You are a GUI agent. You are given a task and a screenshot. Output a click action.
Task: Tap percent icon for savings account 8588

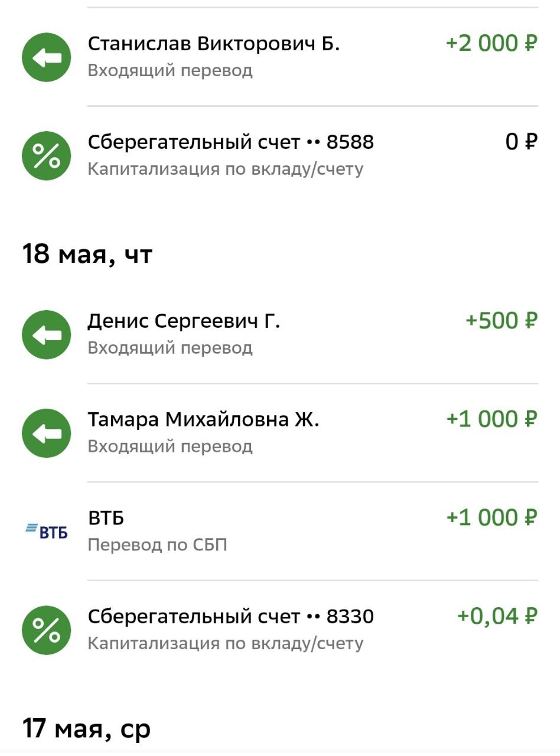pyautogui.click(x=46, y=156)
